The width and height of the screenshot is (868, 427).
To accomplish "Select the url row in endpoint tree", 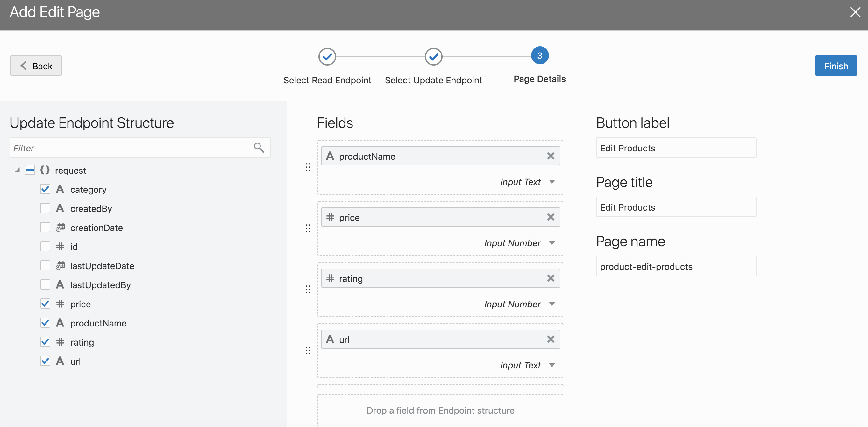I will [x=75, y=361].
